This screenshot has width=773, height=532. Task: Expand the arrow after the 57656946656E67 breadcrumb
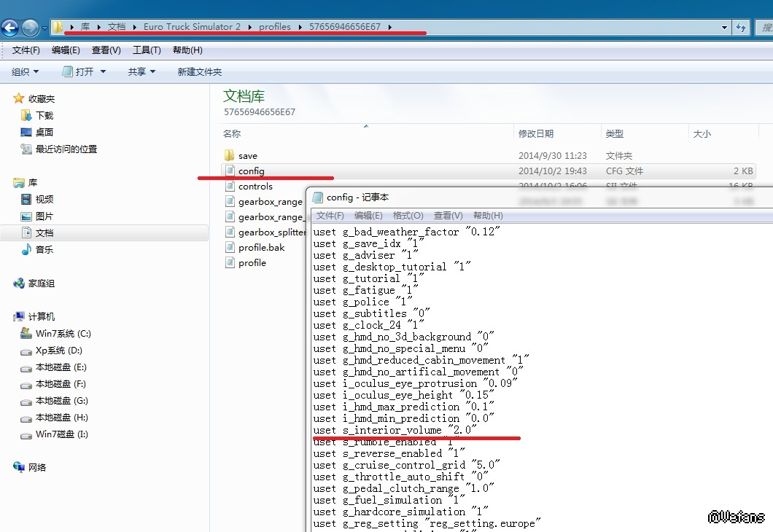pos(389,27)
